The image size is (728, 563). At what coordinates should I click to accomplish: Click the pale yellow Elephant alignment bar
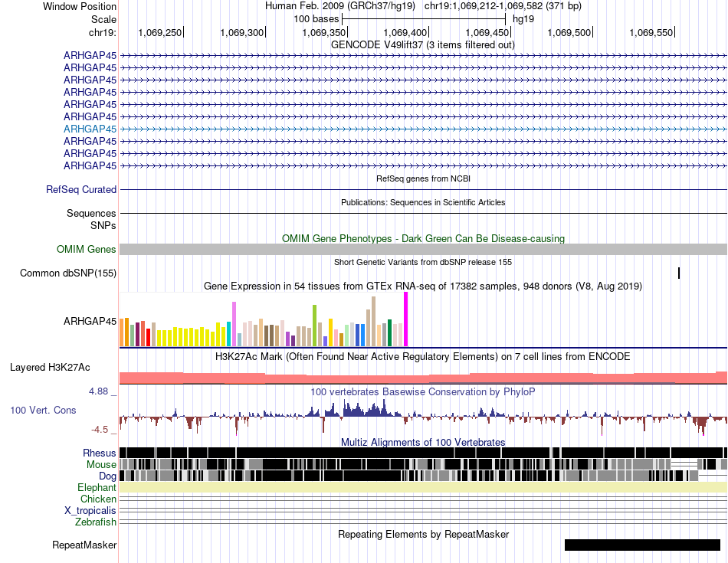click(x=423, y=487)
